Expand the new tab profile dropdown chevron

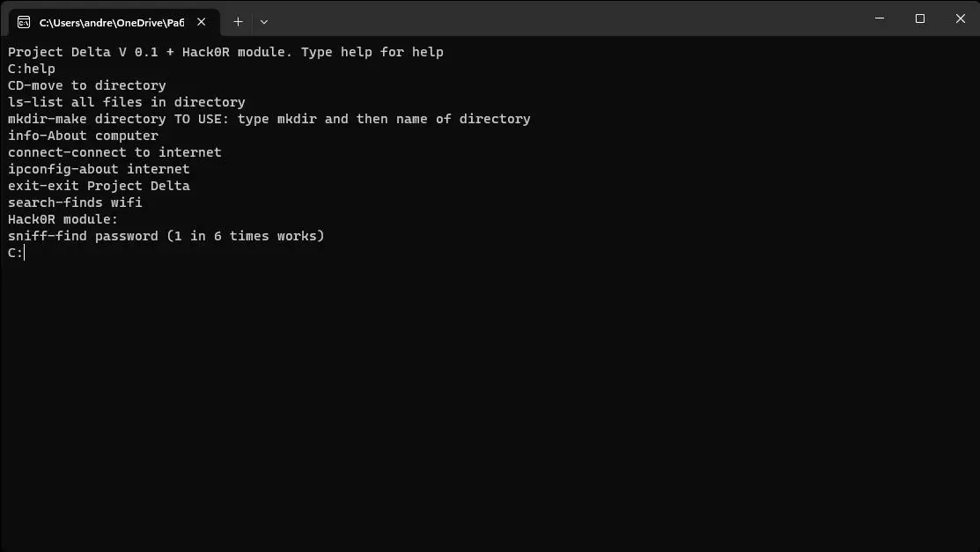264,22
